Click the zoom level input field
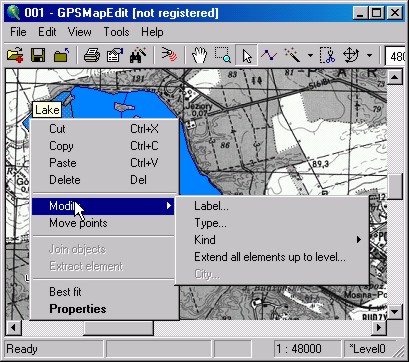Screen dimensions: 409x362 coord(395,56)
